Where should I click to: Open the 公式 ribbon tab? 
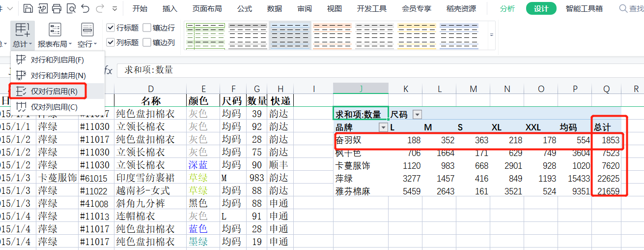[x=245, y=9]
